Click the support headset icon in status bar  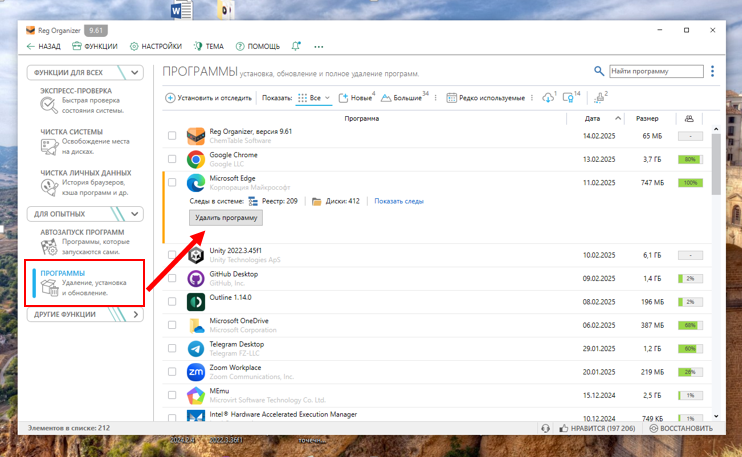pos(545,428)
